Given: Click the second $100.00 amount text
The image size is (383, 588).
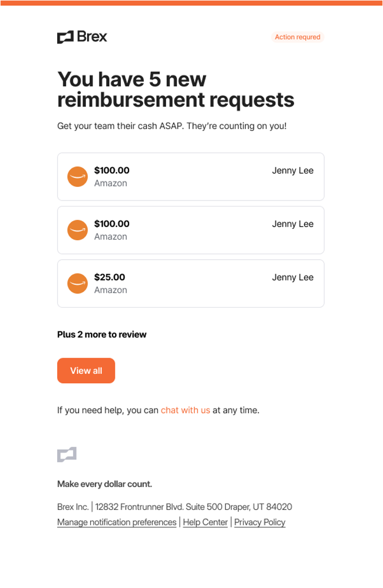Looking at the screenshot, I should [112, 224].
